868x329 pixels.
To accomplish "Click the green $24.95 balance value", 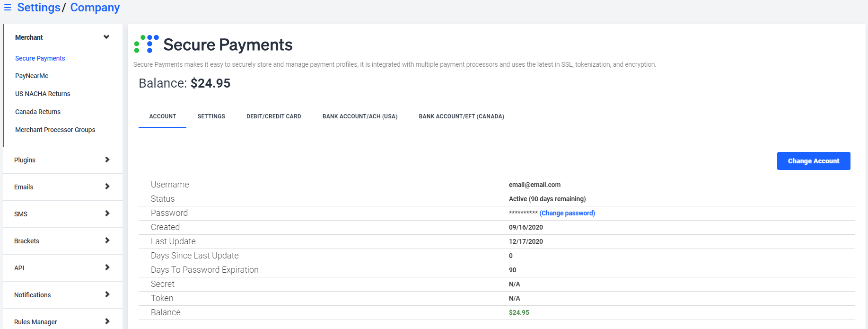I will pos(519,312).
